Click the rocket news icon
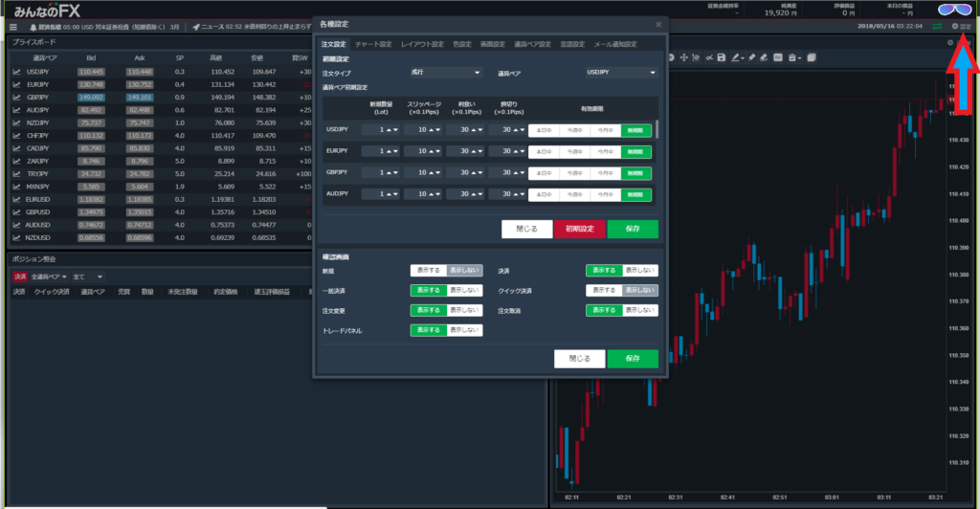The height and width of the screenshot is (509, 980). (196, 27)
